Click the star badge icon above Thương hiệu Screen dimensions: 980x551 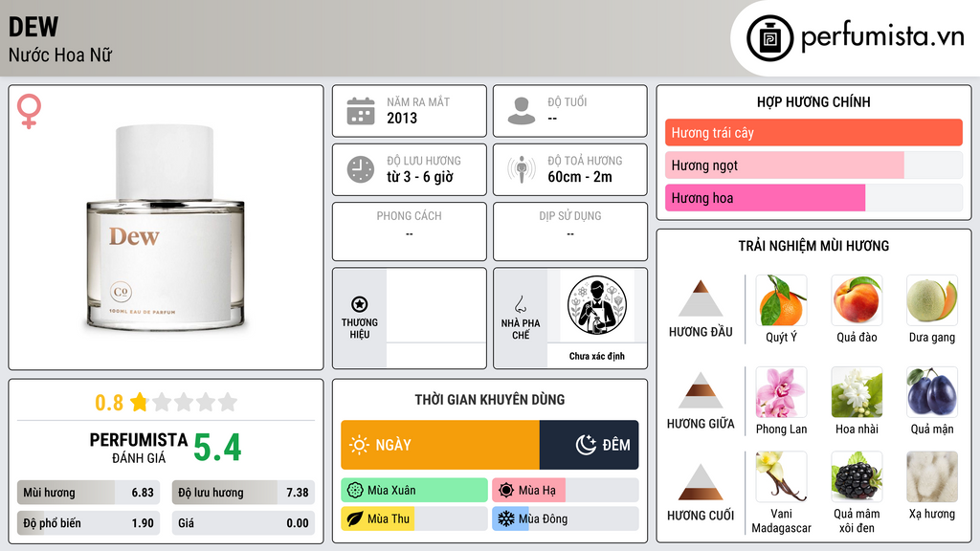coord(360,304)
